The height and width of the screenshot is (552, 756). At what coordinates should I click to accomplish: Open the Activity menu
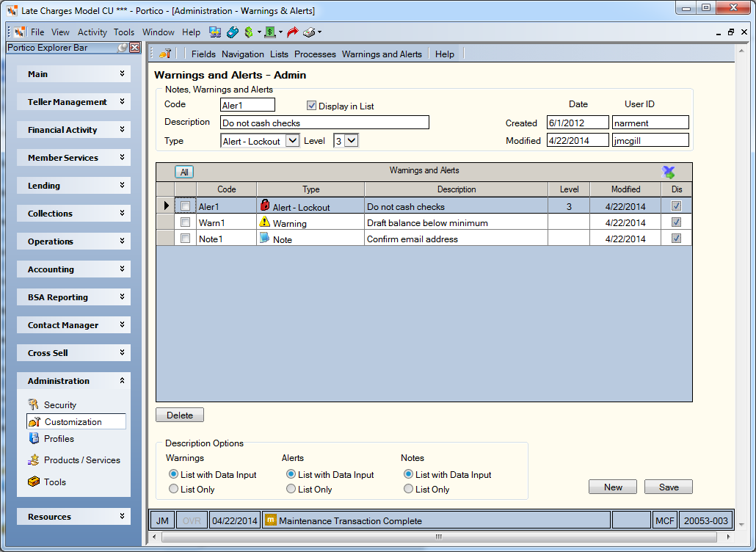(x=92, y=32)
